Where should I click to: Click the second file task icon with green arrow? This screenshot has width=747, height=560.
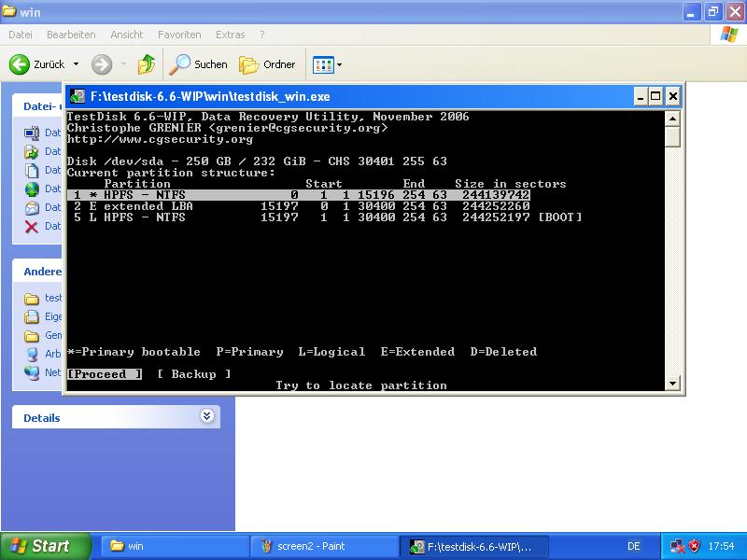(x=32, y=152)
